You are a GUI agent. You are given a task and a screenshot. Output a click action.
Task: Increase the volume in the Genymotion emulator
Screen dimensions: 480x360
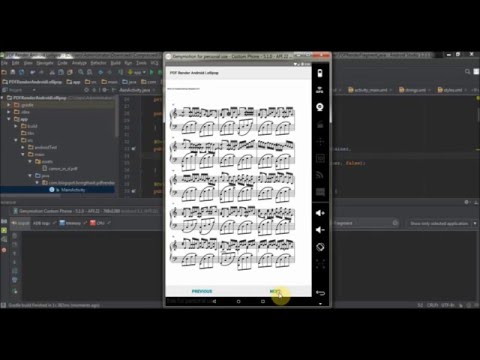(x=320, y=213)
